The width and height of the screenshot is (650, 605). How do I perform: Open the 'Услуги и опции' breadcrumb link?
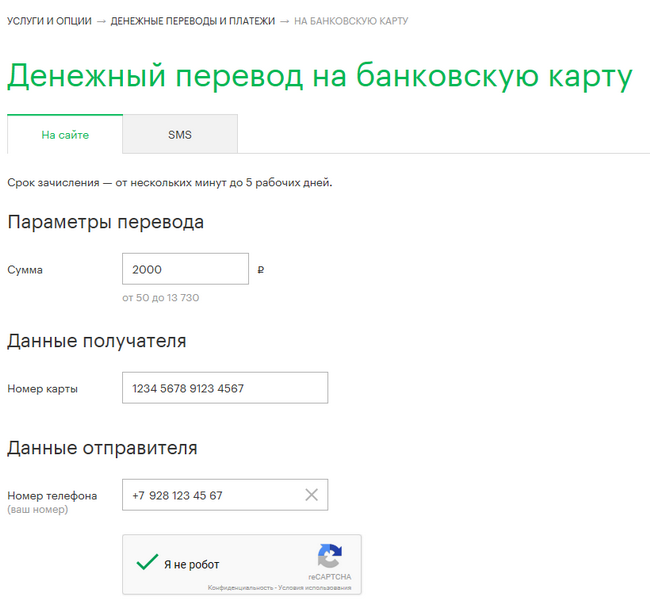49,21
